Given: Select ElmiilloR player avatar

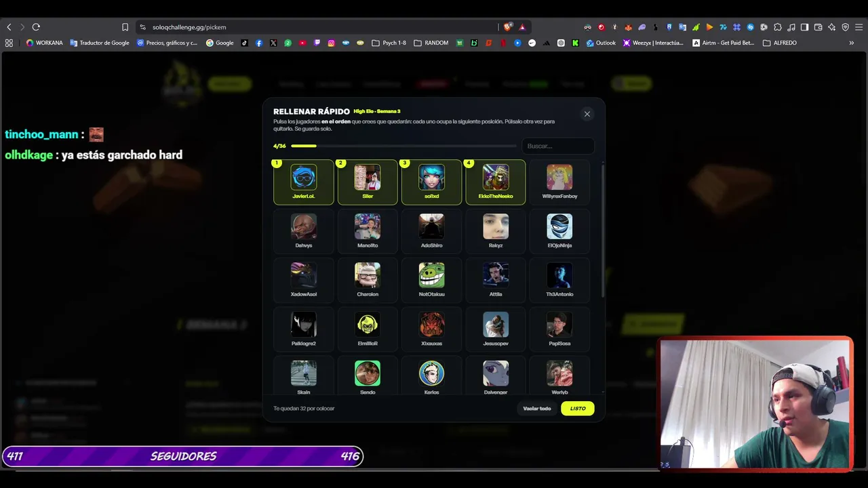Looking at the screenshot, I should coord(368,325).
